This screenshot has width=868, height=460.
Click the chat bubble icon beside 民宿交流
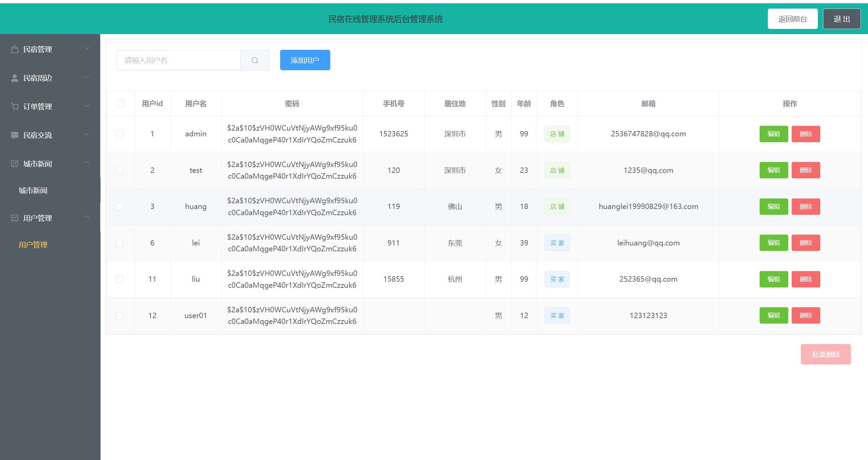tap(15, 135)
